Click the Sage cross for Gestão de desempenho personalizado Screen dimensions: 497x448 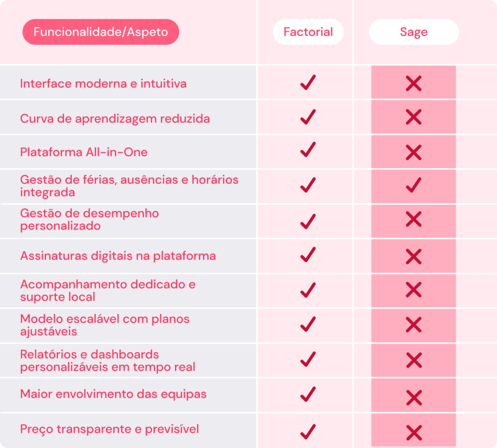coord(414,219)
